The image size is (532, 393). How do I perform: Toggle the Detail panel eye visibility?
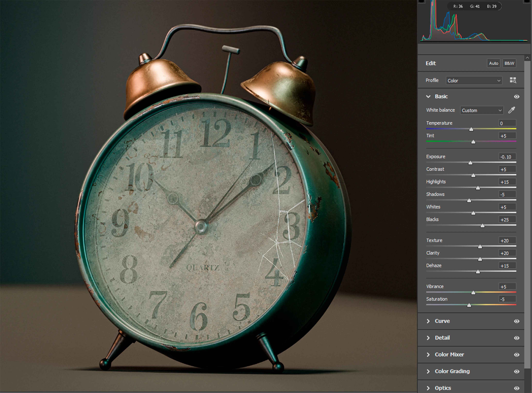[517, 338]
